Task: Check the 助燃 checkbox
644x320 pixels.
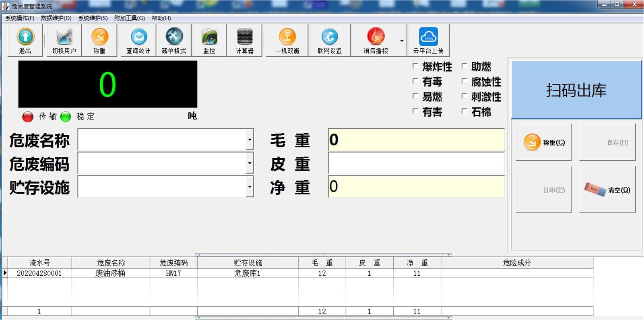Action: 464,66
